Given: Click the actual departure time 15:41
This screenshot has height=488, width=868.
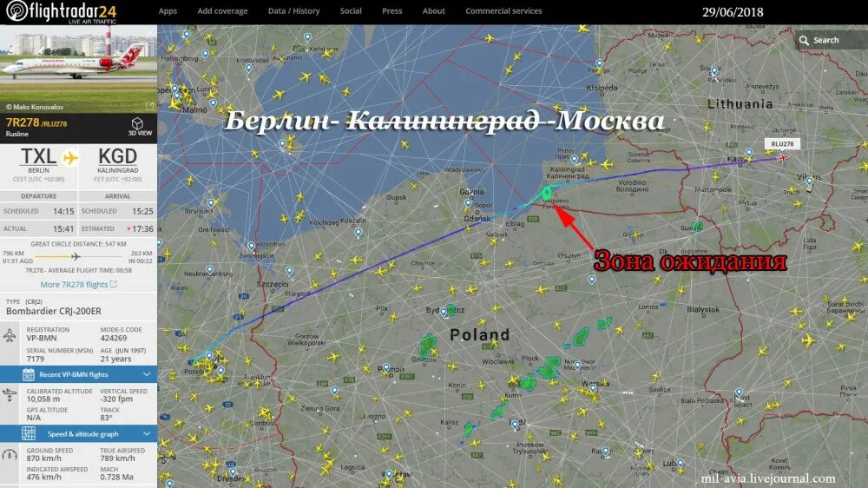Looking at the screenshot, I should click(x=63, y=228).
